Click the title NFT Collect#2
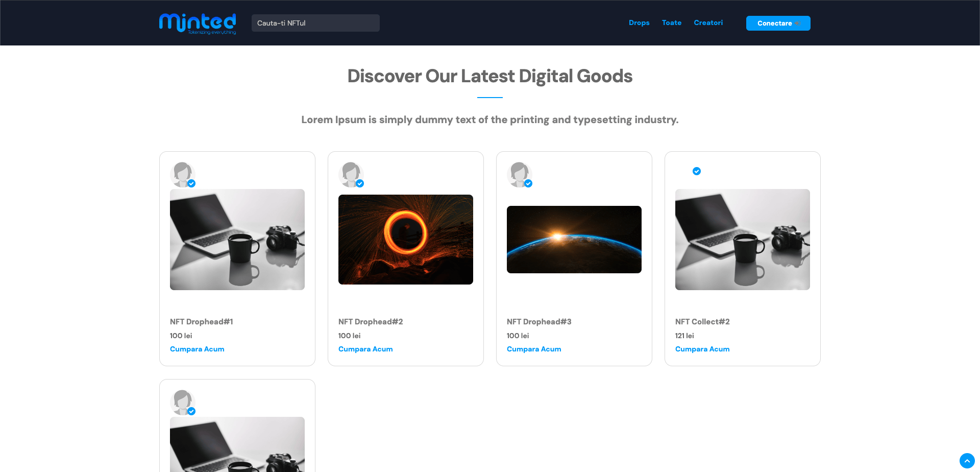Image resolution: width=980 pixels, height=472 pixels. pos(702,322)
